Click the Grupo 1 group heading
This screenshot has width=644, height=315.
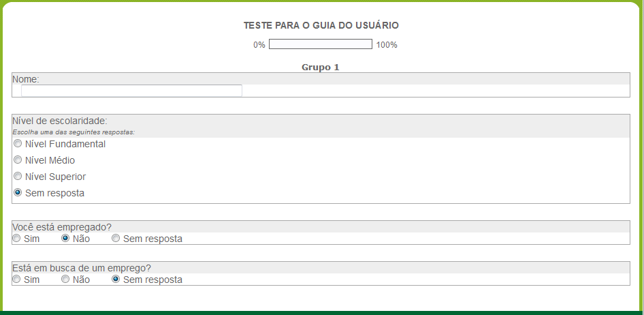pyautogui.click(x=320, y=67)
